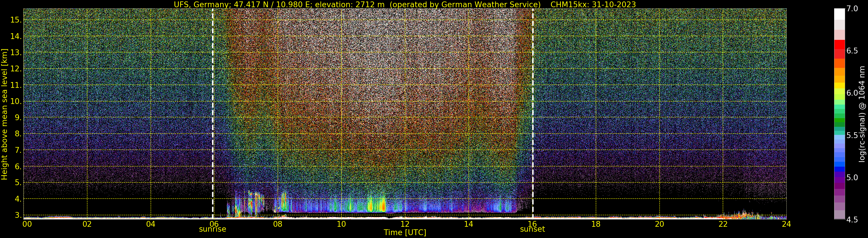Click the time tick label '24'
868x238 pixels.
pyautogui.click(x=786, y=224)
